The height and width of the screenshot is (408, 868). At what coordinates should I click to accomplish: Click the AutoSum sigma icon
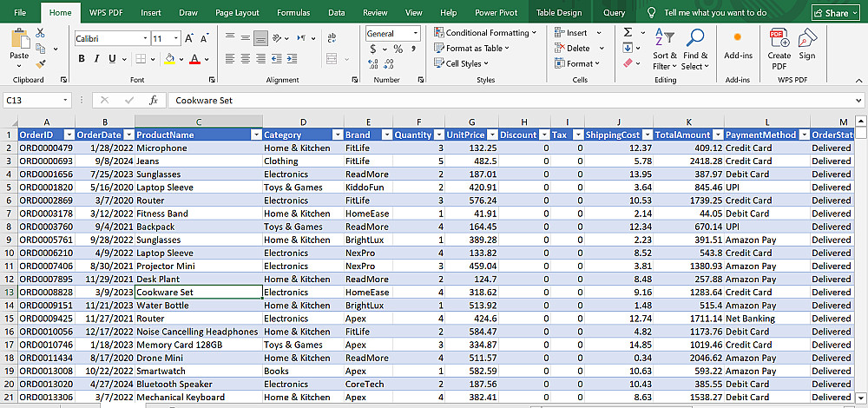[628, 33]
